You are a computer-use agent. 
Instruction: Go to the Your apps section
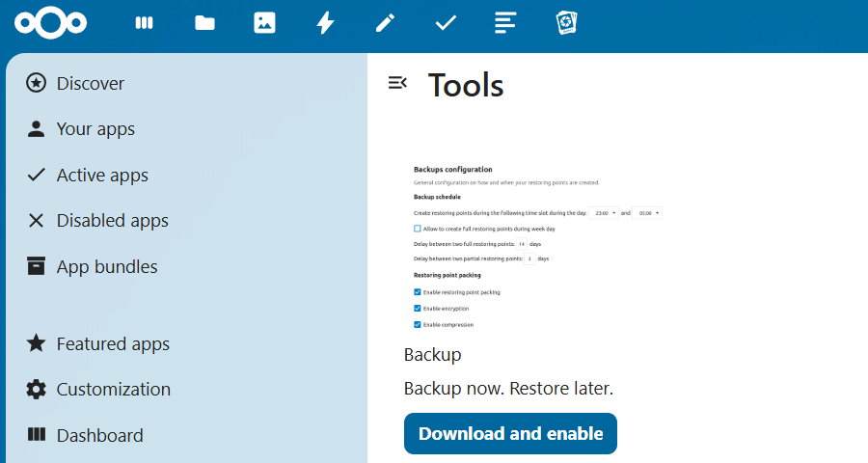tap(95, 129)
